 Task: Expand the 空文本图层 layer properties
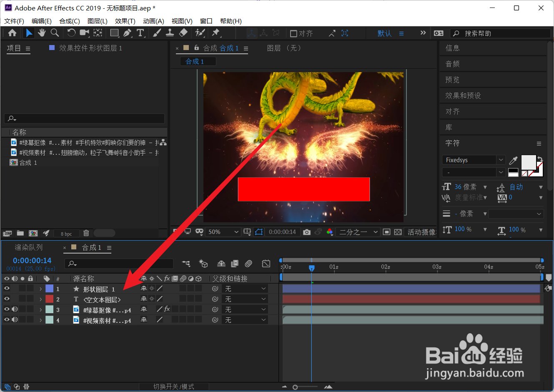pyautogui.click(x=40, y=299)
